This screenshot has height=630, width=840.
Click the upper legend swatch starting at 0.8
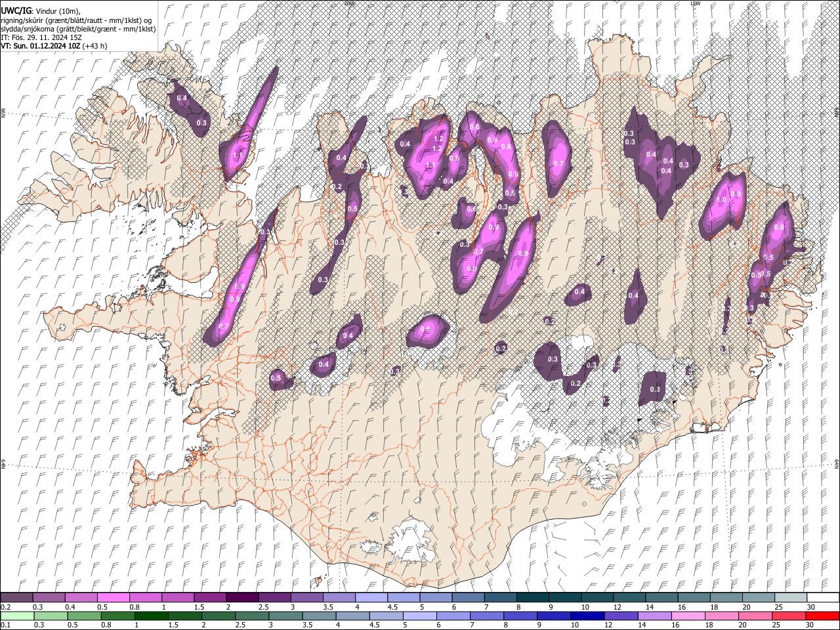click(x=146, y=598)
